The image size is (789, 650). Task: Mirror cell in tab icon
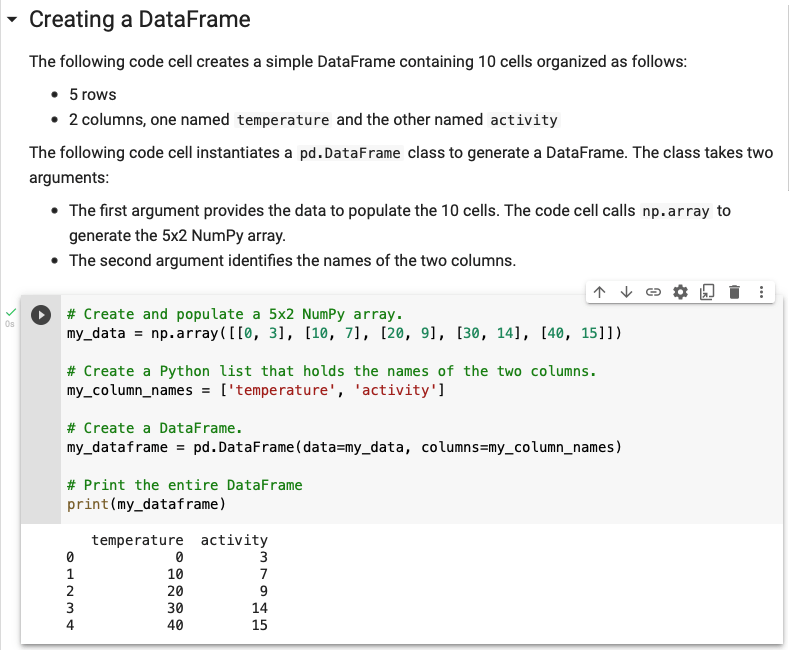706,292
